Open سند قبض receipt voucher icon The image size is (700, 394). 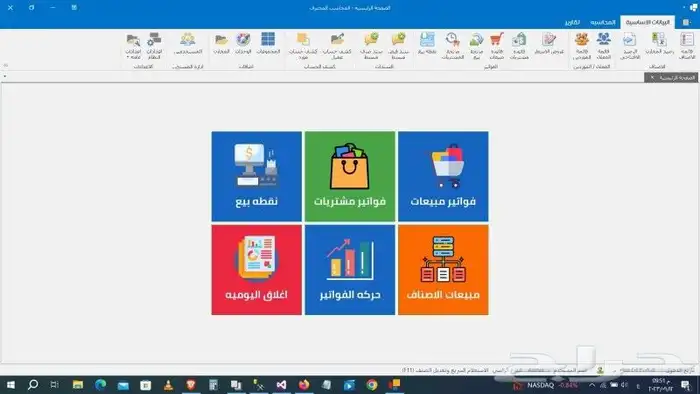point(398,46)
